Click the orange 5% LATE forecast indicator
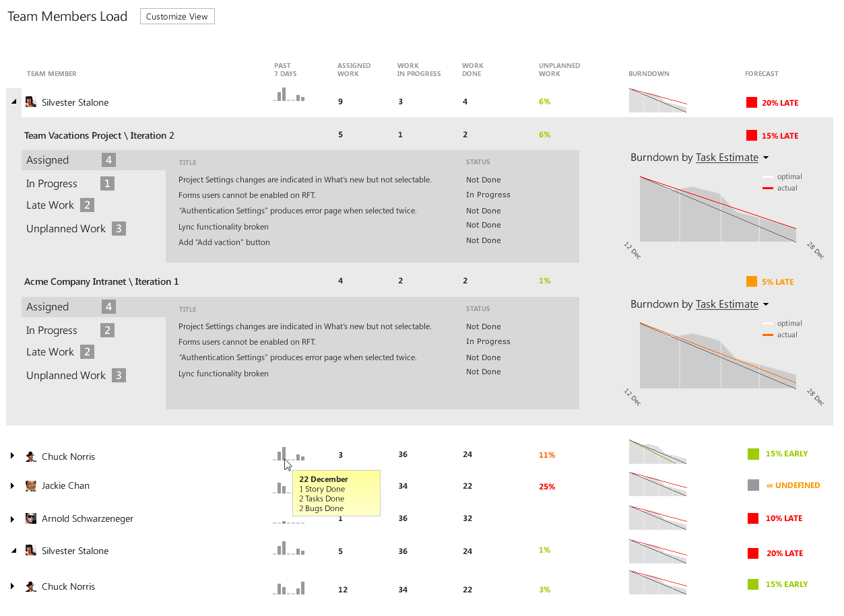Image resolution: width=844 pixels, height=616 pixels. point(752,282)
